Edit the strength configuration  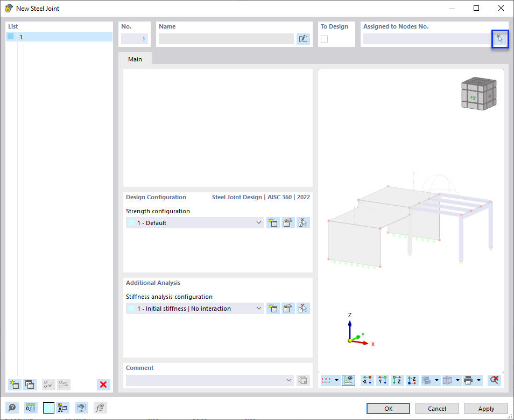tap(288, 222)
